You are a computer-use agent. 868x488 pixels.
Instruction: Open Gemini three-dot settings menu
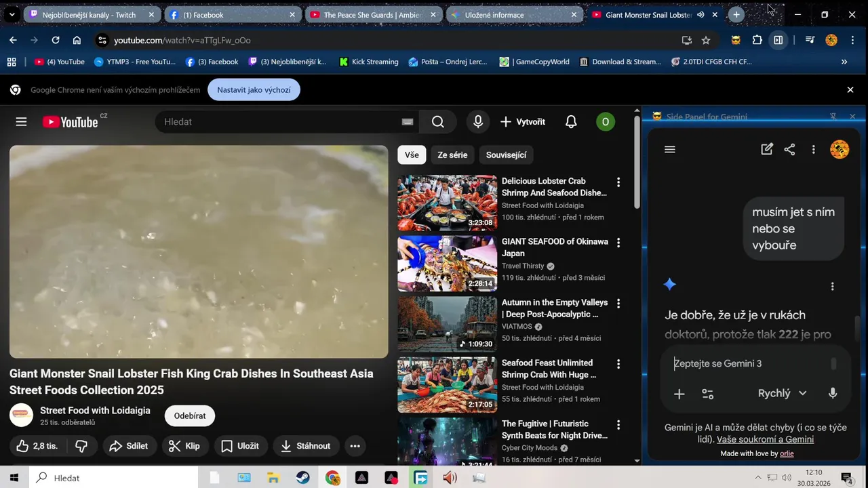click(x=813, y=150)
